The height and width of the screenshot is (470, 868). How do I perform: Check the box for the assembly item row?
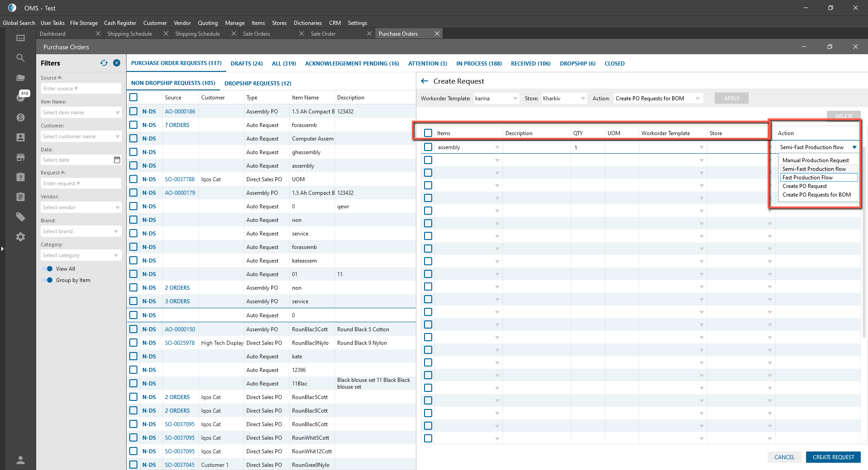pos(428,147)
